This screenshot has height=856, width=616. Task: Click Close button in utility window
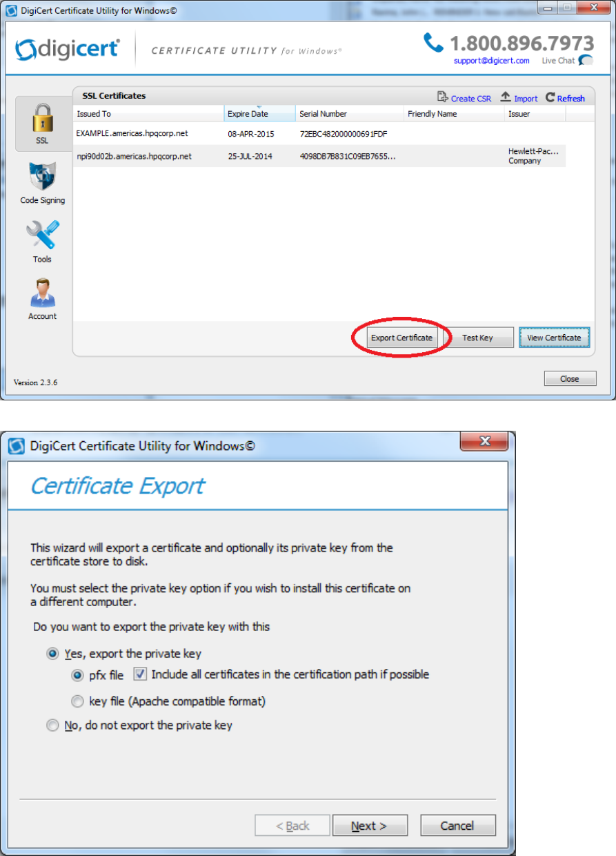[x=570, y=379]
